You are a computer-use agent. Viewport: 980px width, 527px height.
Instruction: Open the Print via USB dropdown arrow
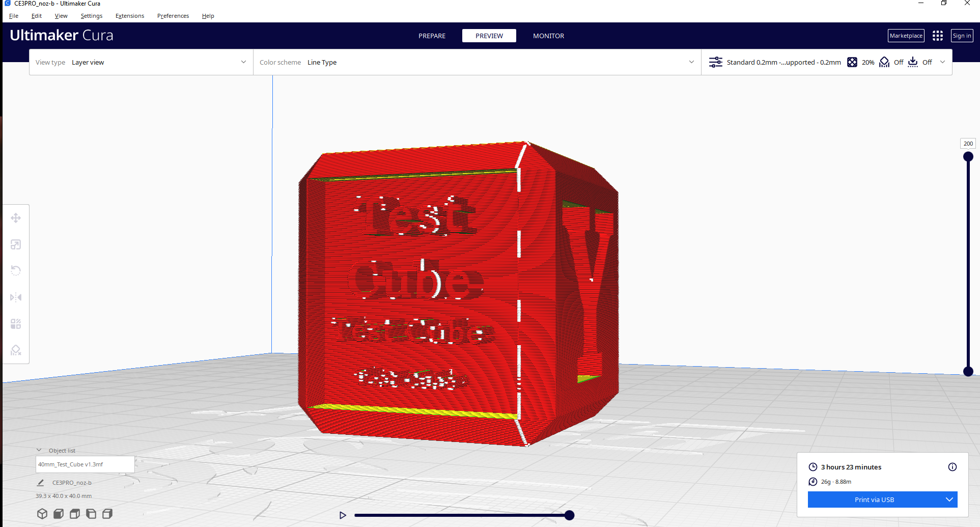[x=949, y=500]
